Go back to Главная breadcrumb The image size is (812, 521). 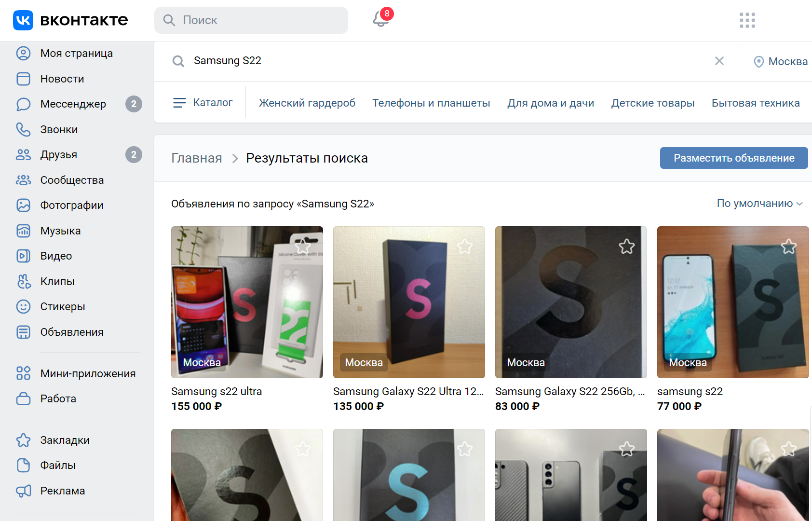pos(197,158)
